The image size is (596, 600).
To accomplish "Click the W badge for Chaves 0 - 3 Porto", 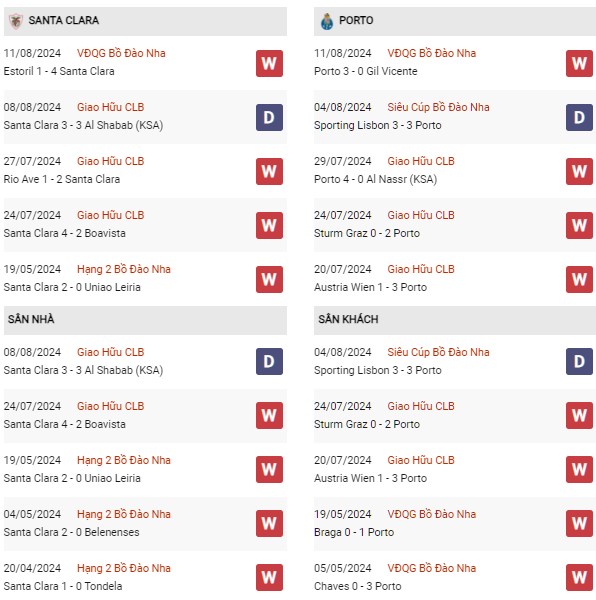I will (x=579, y=577).
